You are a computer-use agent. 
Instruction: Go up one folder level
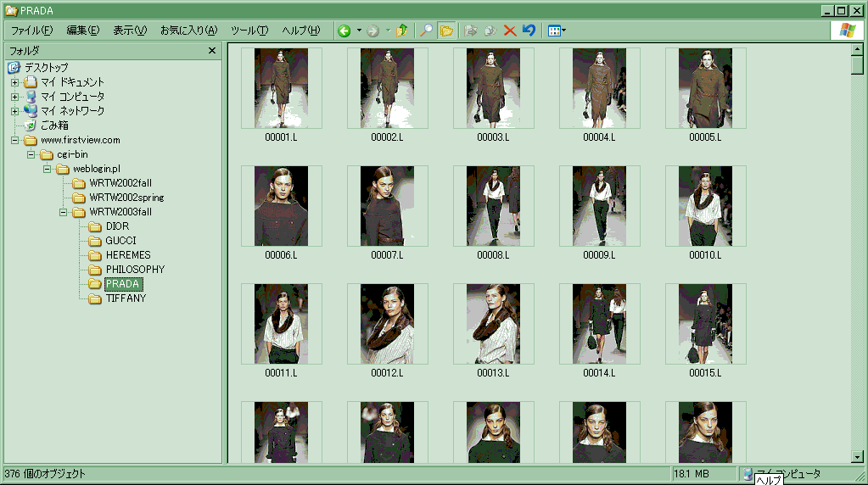402,31
